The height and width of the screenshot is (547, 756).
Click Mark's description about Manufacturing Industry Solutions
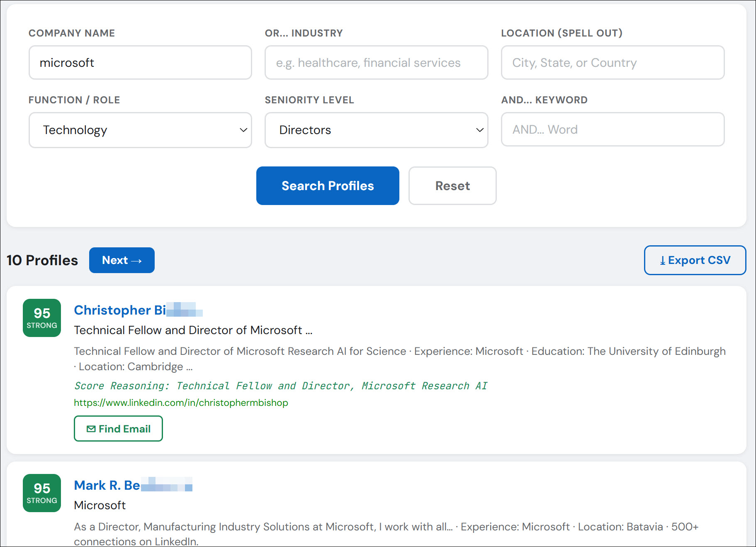(x=386, y=534)
